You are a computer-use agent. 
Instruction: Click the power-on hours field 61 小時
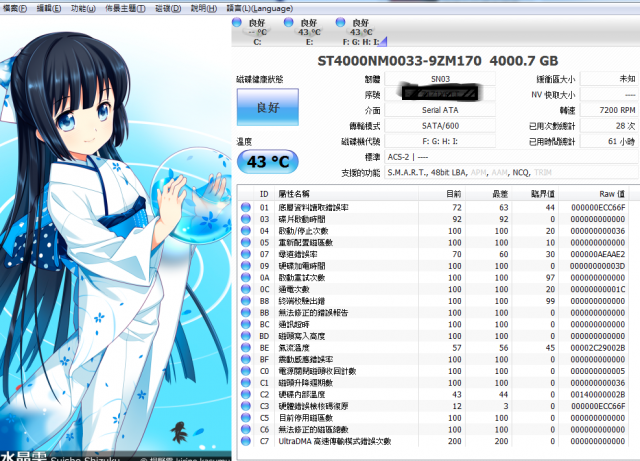(x=609, y=142)
